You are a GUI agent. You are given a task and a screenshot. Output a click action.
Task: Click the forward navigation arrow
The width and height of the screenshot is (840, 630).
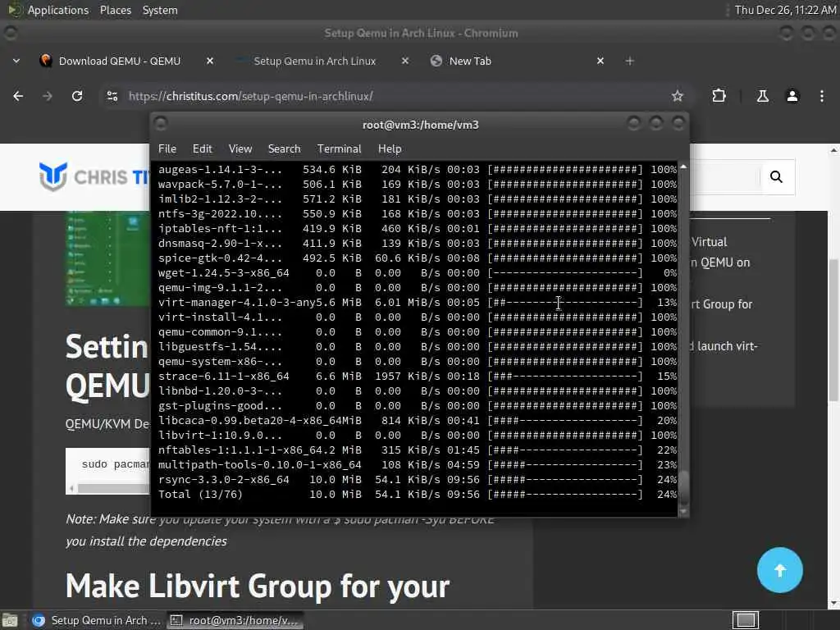tap(47, 96)
